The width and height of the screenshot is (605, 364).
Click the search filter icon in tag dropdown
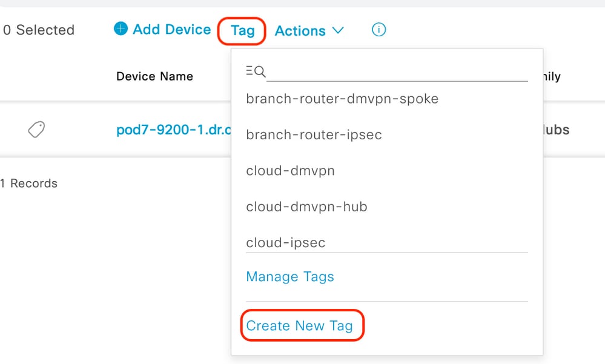256,71
